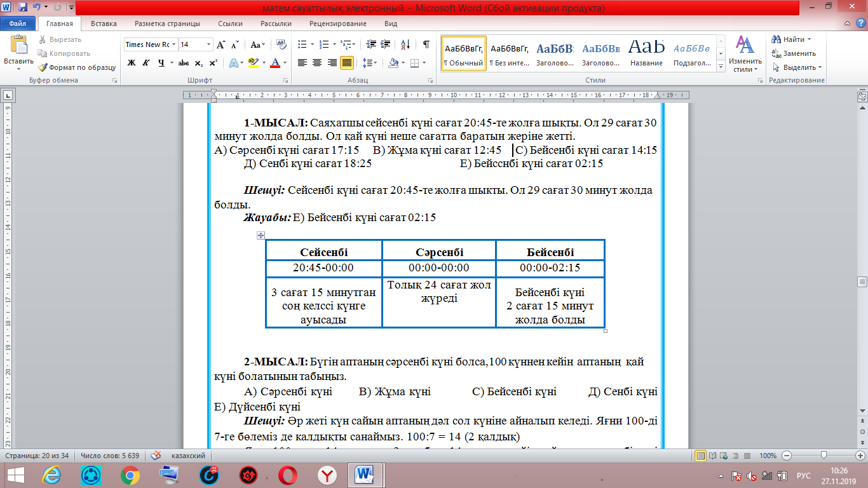Switch to the Вид tab
The height and width of the screenshot is (488, 868).
point(391,24)
